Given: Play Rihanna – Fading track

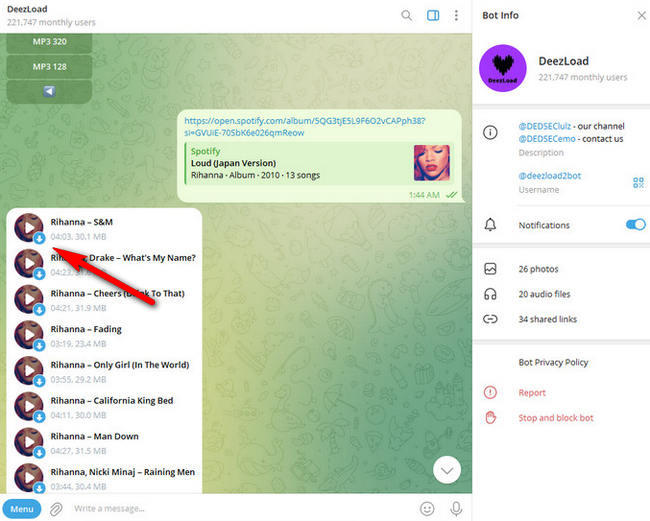Looking at the screenshot, I should pos(29,334).
